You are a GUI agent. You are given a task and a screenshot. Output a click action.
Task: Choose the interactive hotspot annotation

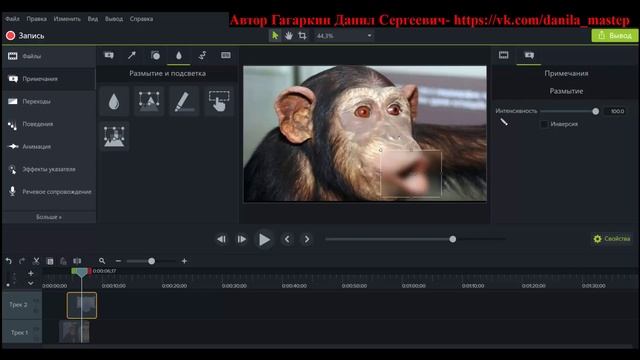[219, 101]
